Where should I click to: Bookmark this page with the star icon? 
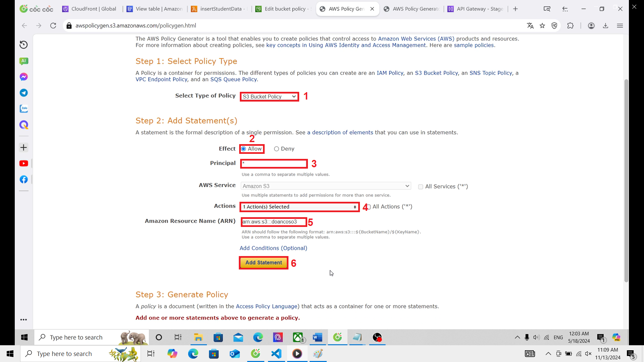click(x=542, y=25)
